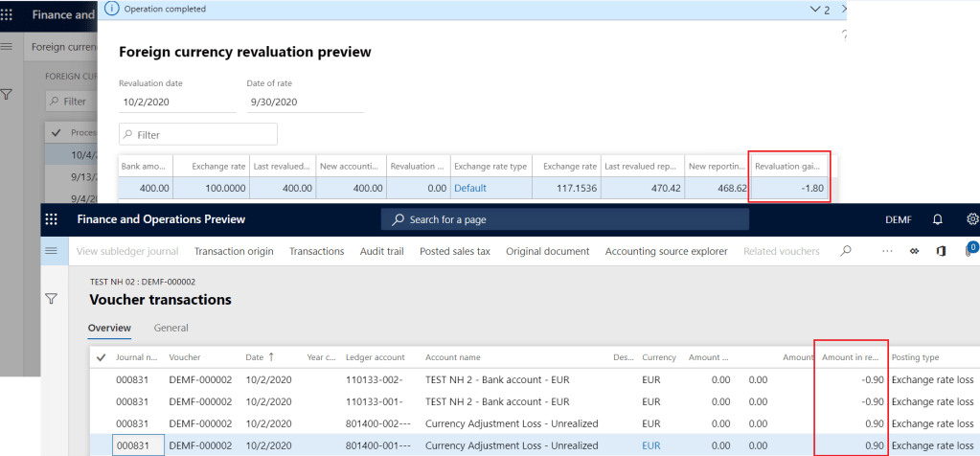Click the Transaction origin button
Viewport: 980px width, 456px height.
click(x=234, y=251)
